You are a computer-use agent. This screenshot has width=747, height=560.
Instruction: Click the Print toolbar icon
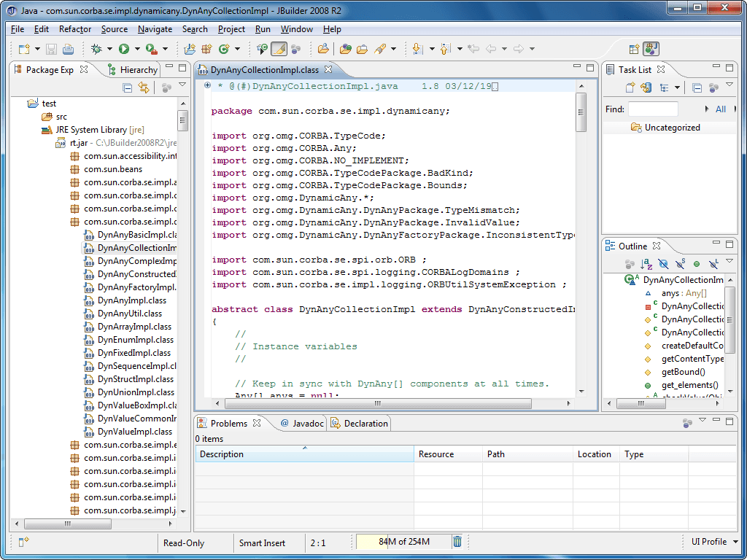coord(68,49)
